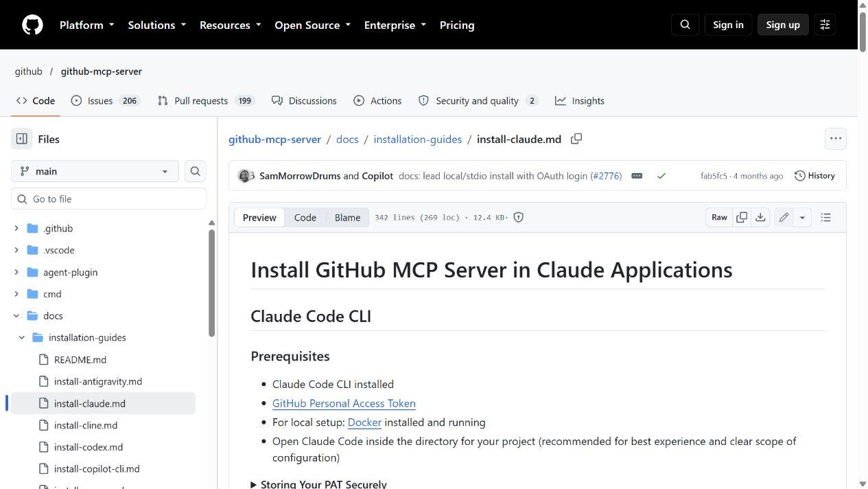
Task: Click the file tree scrollbar thumb
Action: (x=211, y=282)
